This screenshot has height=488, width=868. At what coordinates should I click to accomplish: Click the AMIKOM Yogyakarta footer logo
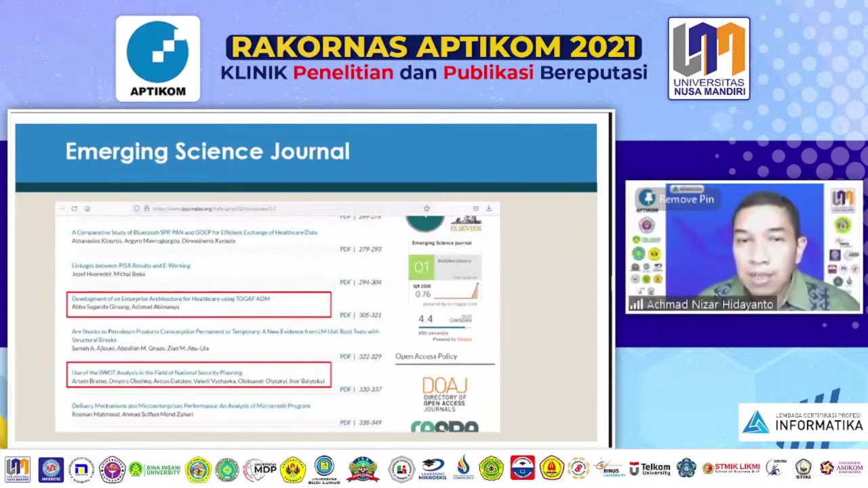pos(841,468)
